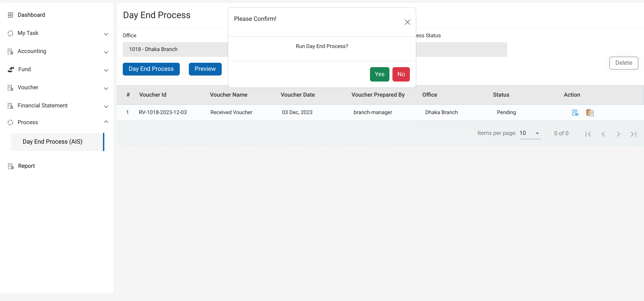The height and width of the screenshot is (301, 644).
Task: Click the Financial Statement sidebar icon
Action: [10, 106]
